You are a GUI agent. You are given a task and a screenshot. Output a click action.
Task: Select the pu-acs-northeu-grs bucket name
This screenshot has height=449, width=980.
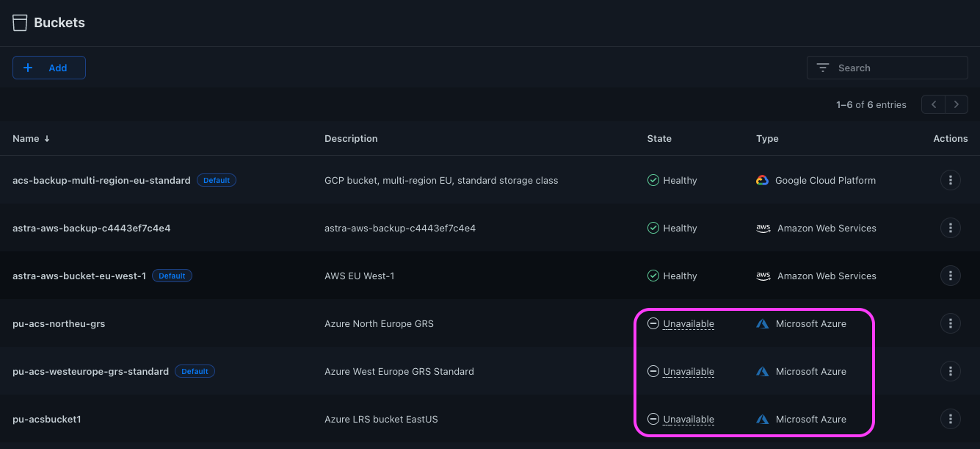tap(59, 323)
